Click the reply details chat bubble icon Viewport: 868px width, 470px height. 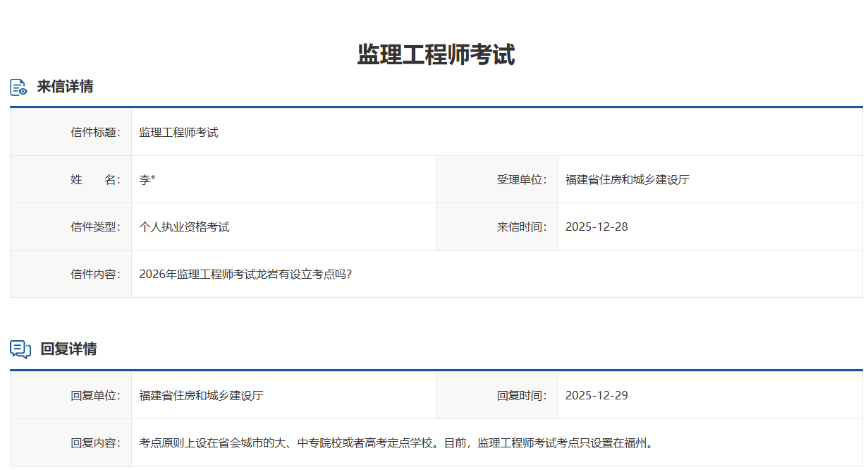click(20, 349)
